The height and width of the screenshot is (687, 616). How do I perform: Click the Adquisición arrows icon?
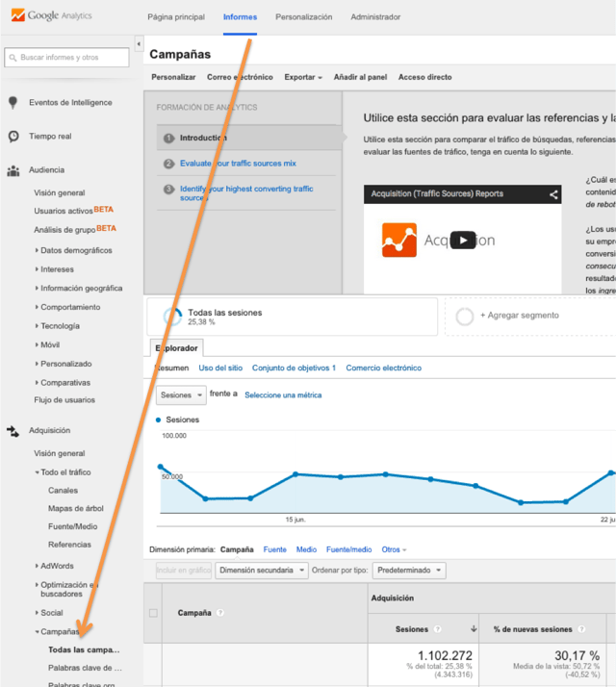coord(13,431)
